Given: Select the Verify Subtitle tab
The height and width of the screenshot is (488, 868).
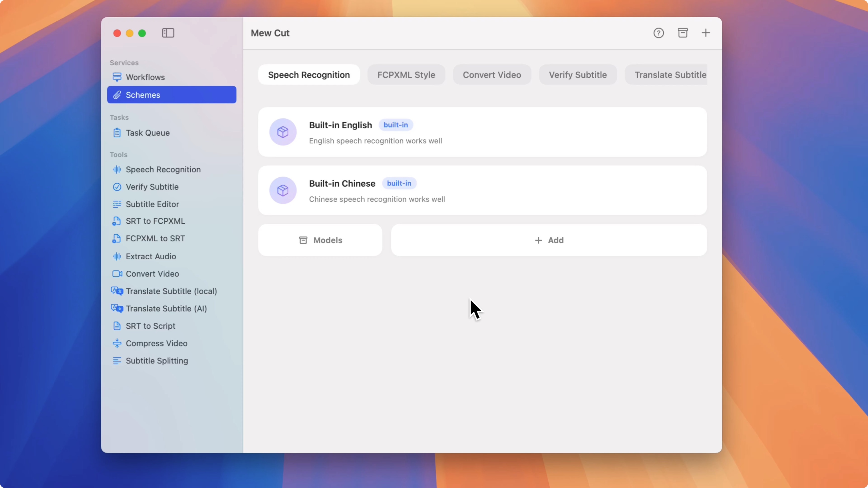Looking at the screenshot, I should pyautogui.click(x=578, y=75).
